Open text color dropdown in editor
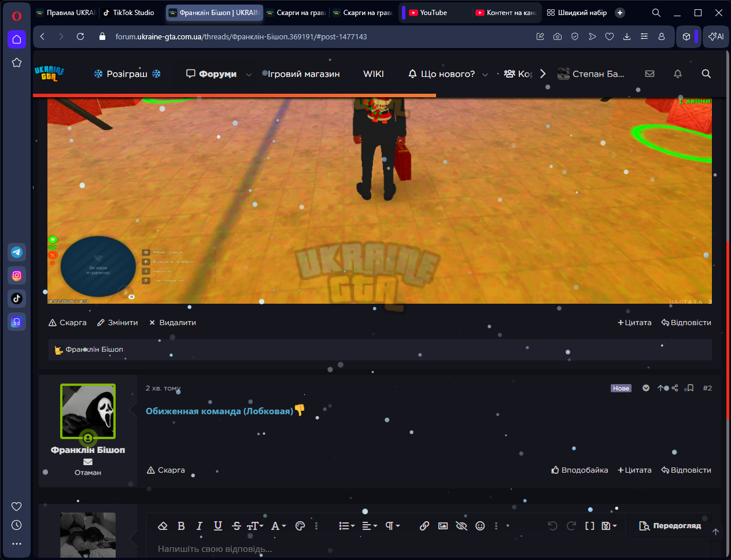The image size is (731, 560). point(279,526)
